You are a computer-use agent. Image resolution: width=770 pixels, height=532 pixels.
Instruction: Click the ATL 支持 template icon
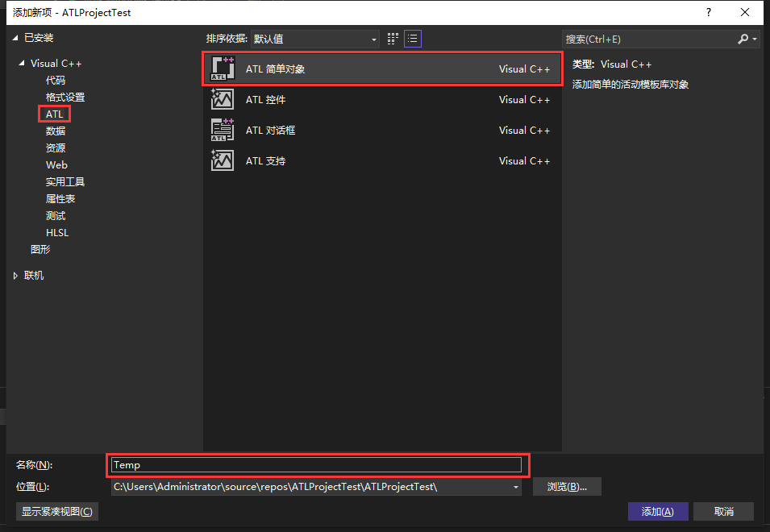click(x=223, y=160)
